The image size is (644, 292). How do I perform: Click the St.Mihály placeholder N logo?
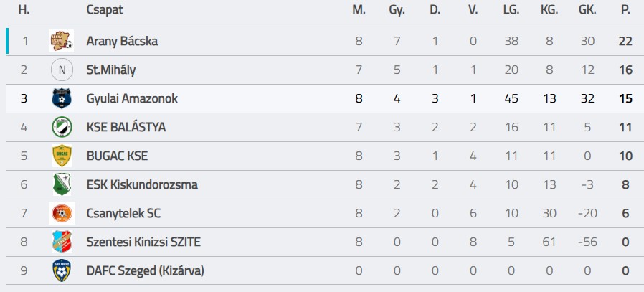62,70
